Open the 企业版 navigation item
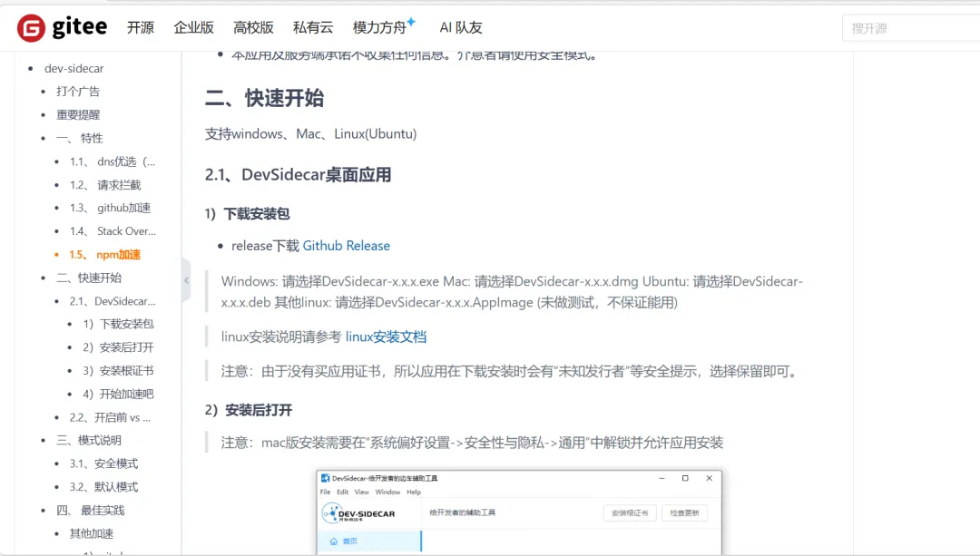The height and width of the screenshot is (556, 980). click(x=194, y=27)
